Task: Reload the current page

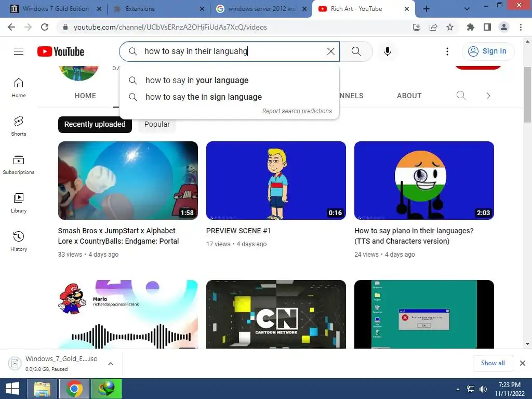Action: click(x=45, y=27)
